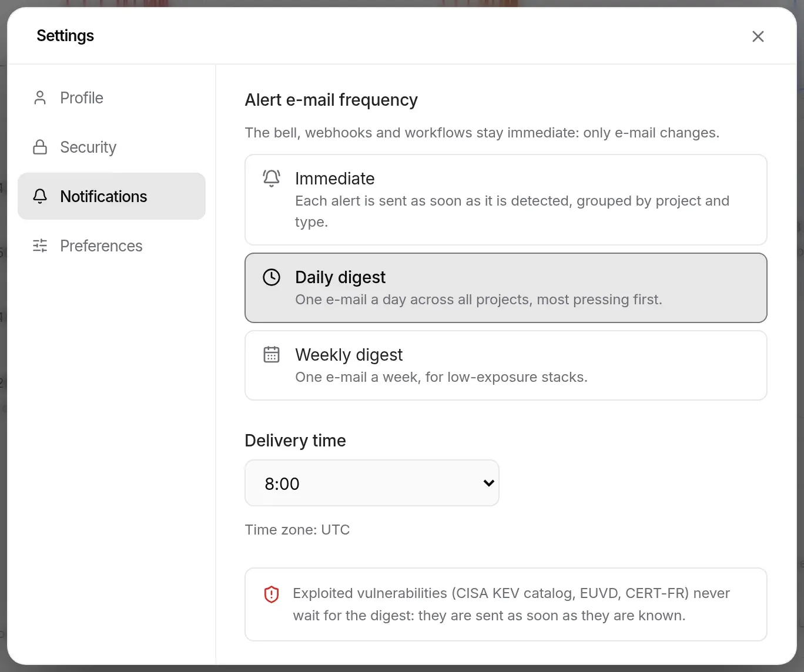Select the Notifications tab

(112, 196)
